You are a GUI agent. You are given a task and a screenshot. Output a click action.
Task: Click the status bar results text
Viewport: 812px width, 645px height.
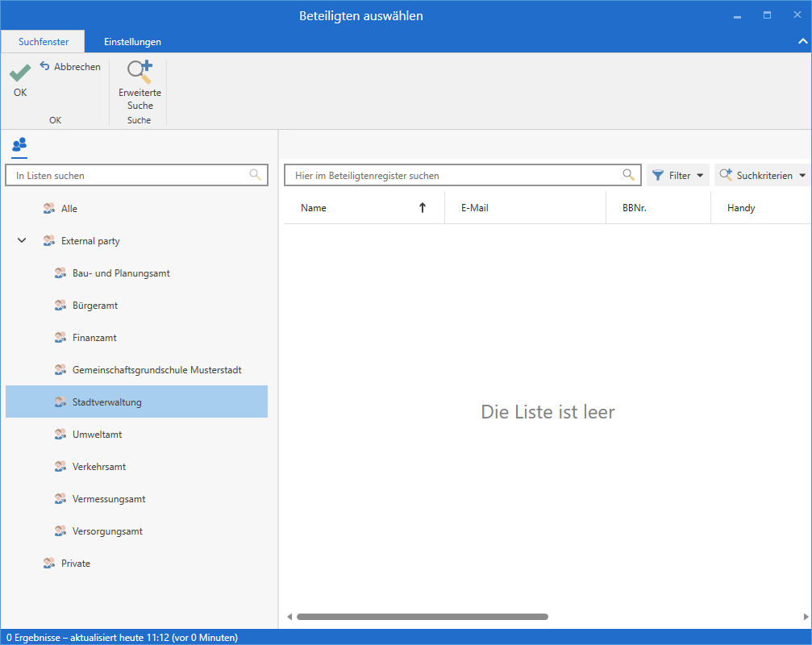pos(123,638)
